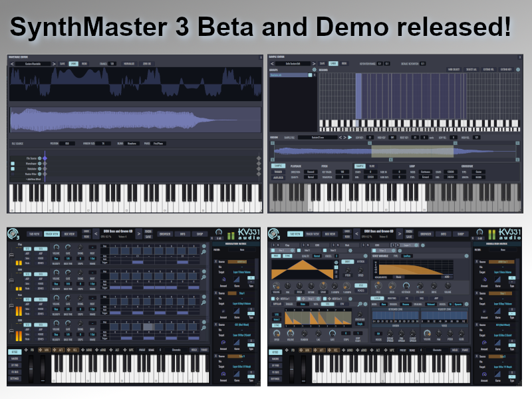The image size is (532, 399).
Task: Click Zero DC in the Wavetable Editor
Action: [x=147, y=64]
